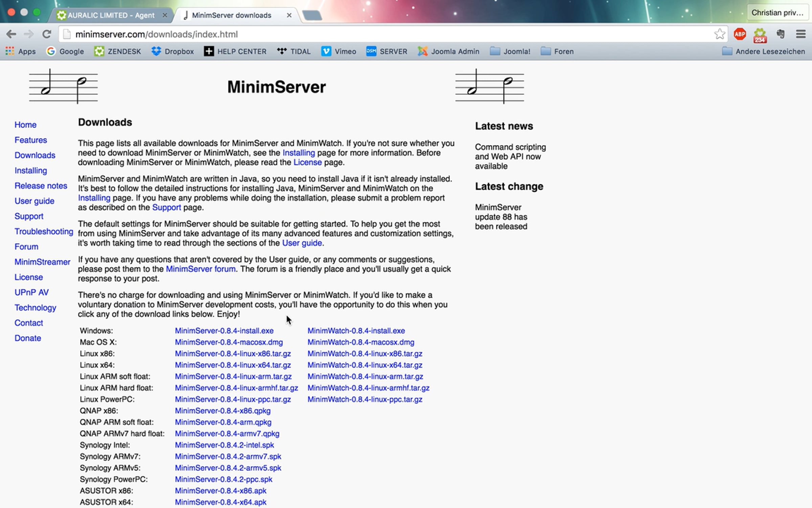Reload the page with refresh icon

click(x=47, y=34)
